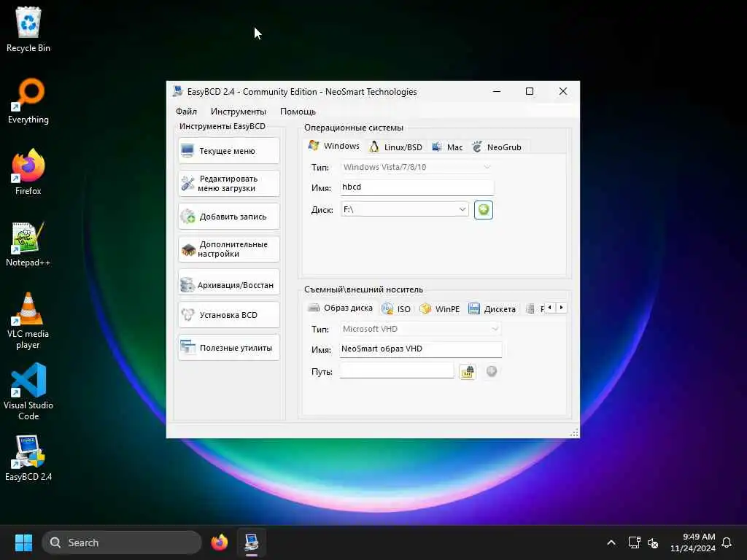Open the Windows Start menu
The image size is (747, 560).
[23, 542]
